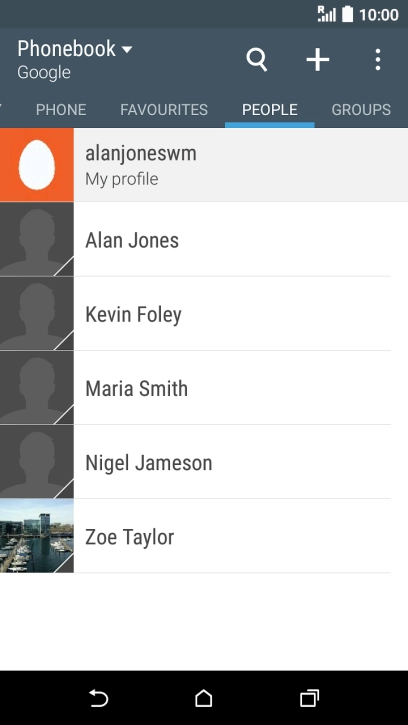
Task: Switch to the FAVOURITES tab
Action: pyautogui.click(x=164, y=110)
